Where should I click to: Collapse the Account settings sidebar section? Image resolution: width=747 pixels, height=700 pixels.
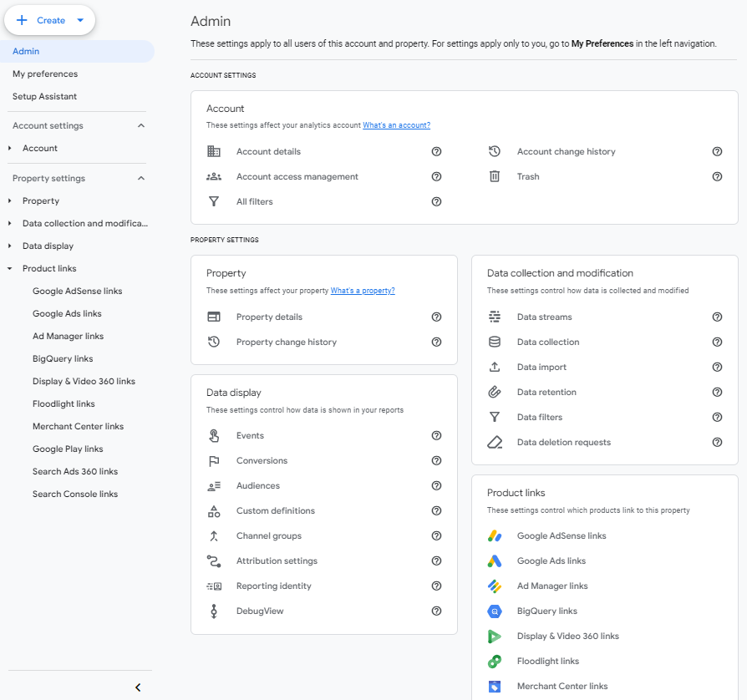pyautogui.click(x=141, y=125)
